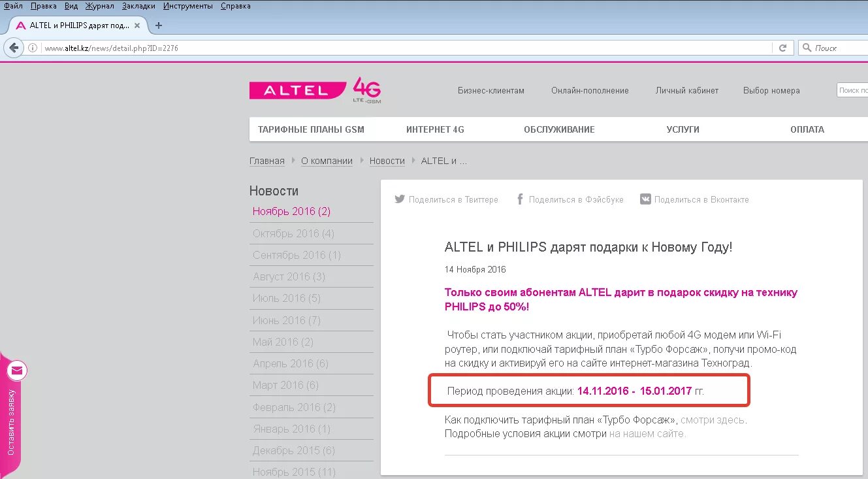Click the headline ALTEL и PHILIPS дарят подарки
Image resolution: width=868 pixels, height=479 pixels.
[588, 247]
